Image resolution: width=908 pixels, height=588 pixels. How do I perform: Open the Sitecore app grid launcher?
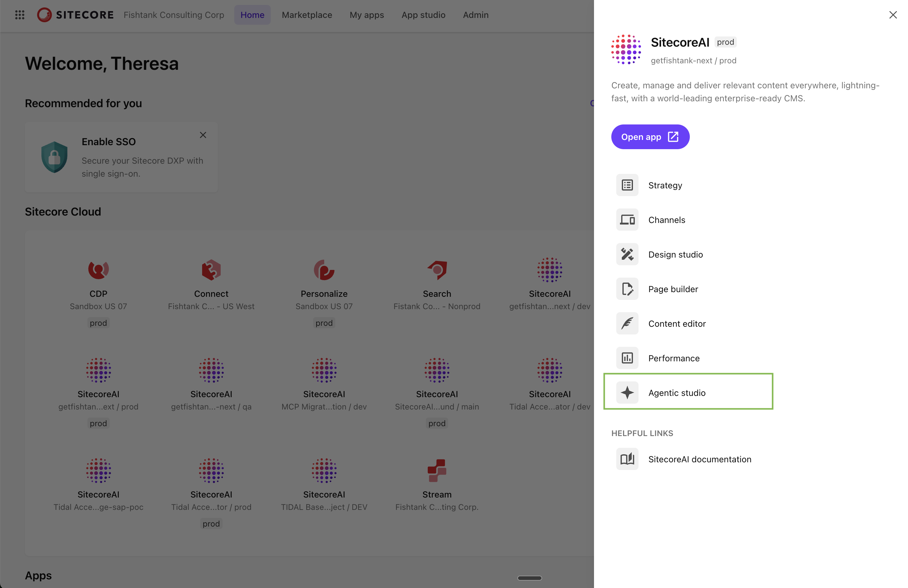[x=19, y=15]
